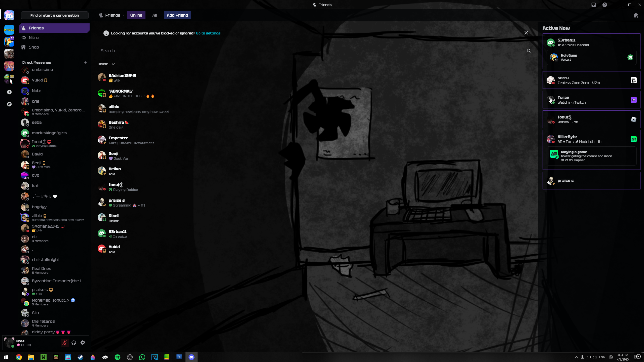Select the Online friends tab
The height and width of the screenshot is (362, 644).
click(x=136, y=15)
